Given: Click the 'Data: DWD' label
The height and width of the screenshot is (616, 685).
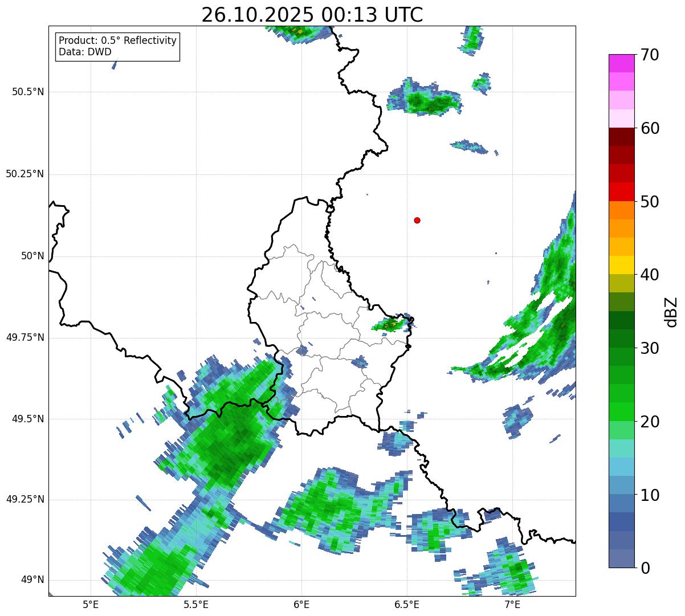Looking at the screenshot, I should point(85,52).
